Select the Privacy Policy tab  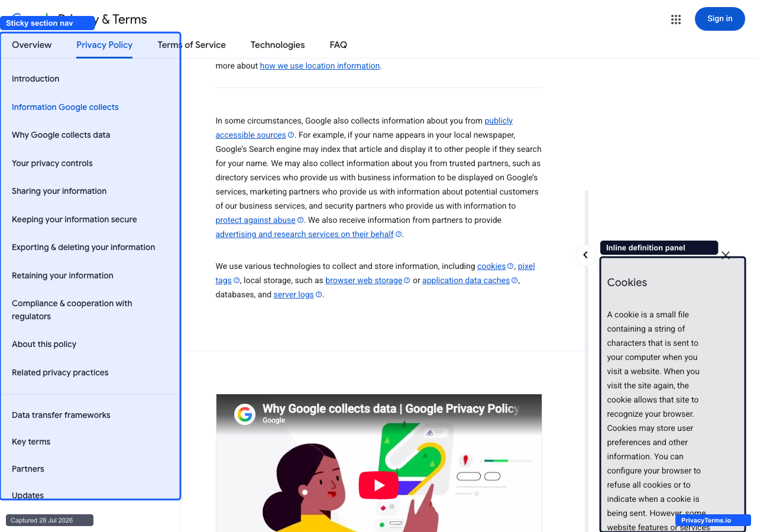(x=104, y=45)
